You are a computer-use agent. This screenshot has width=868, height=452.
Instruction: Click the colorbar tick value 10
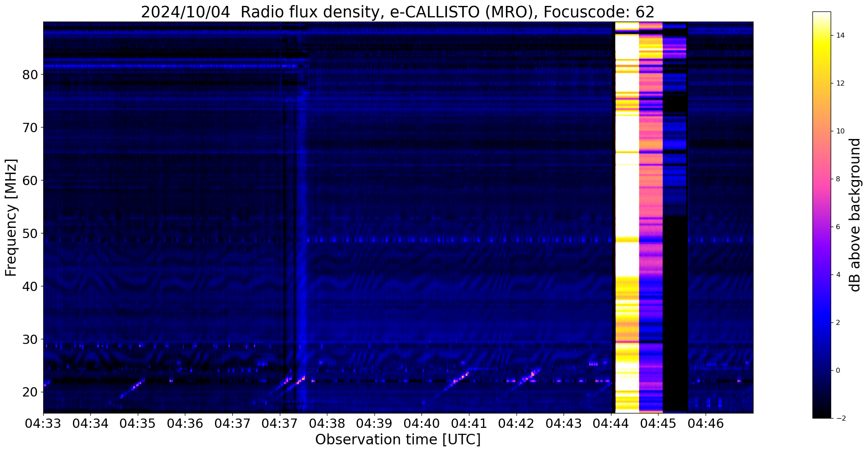[840, 131]
